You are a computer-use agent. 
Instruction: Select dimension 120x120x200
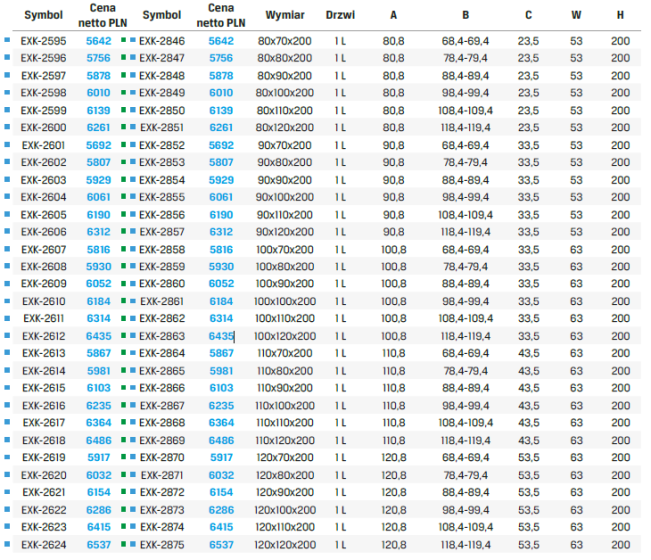284,546
